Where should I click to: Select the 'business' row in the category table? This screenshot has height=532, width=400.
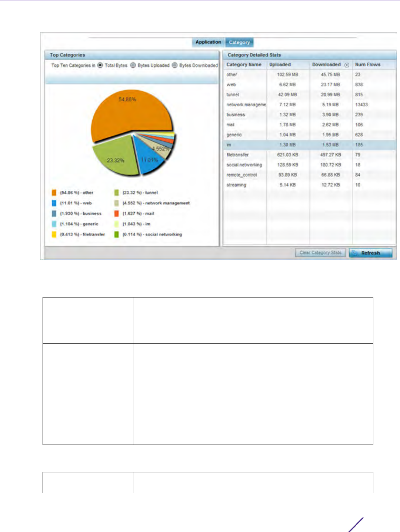310,114
